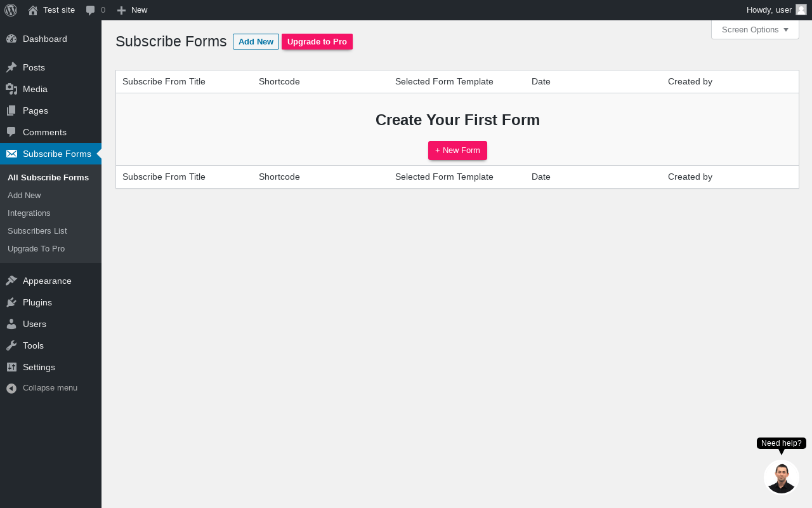The width and height of the screenshot is (812, 508).
Task: Click the pink Upgrade to Pro button
Action: click(x=317, y=42)
